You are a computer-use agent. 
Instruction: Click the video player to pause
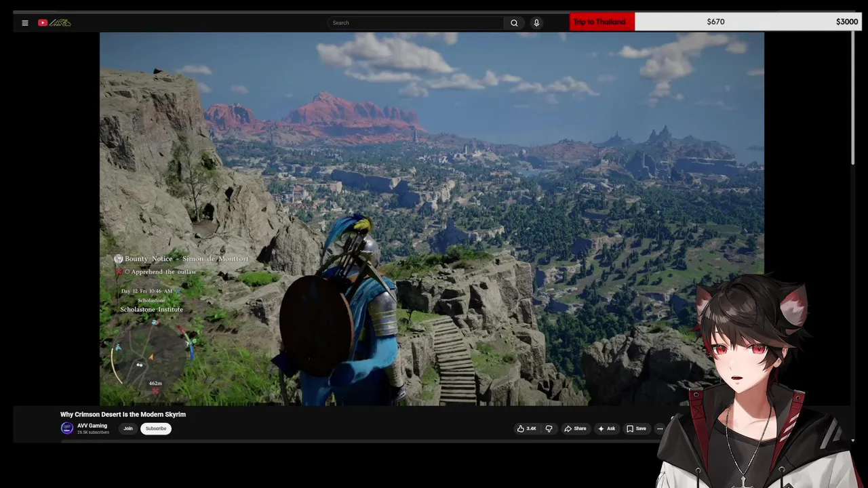(x=432, y=219)
